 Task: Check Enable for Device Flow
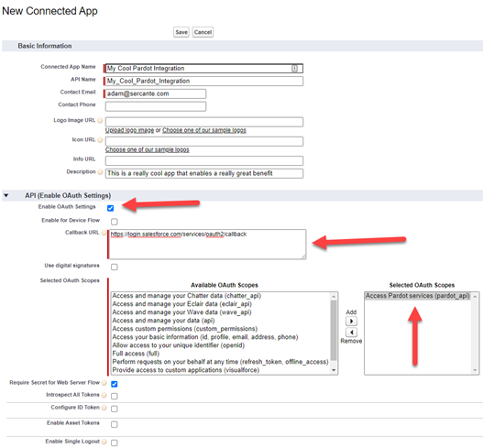click(x=115, y=222)
